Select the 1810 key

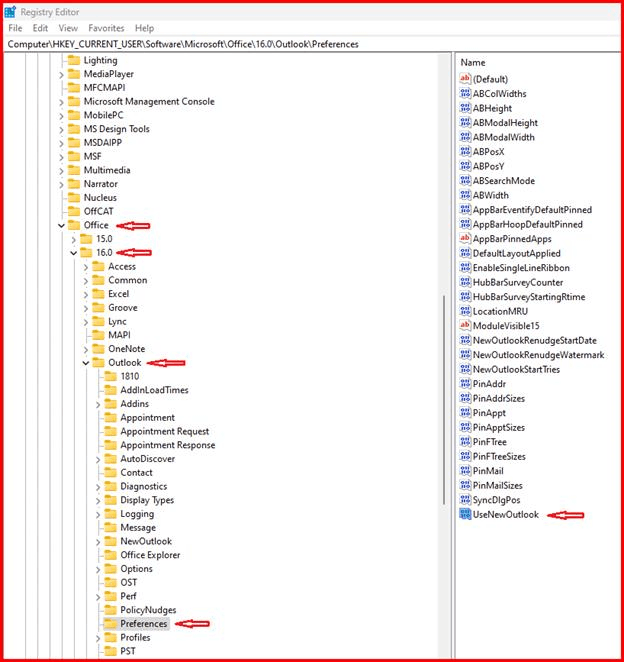(130, 376)
